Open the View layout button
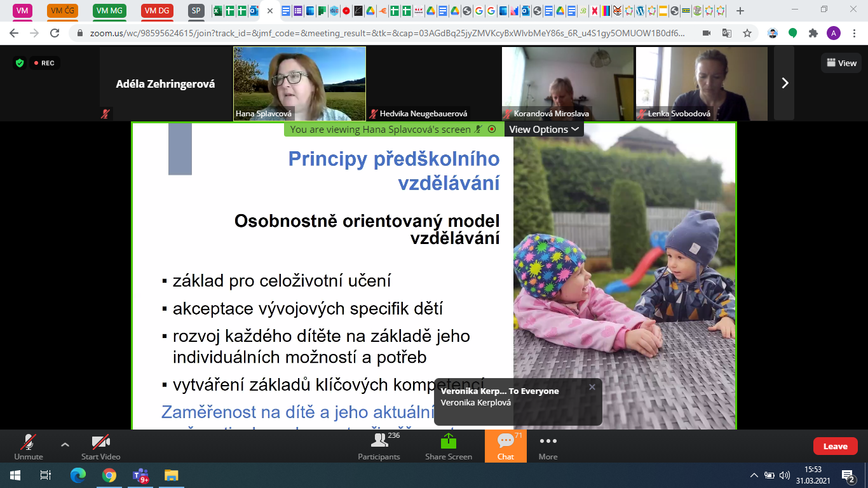868x488 pixels. (x=841, y=63)
